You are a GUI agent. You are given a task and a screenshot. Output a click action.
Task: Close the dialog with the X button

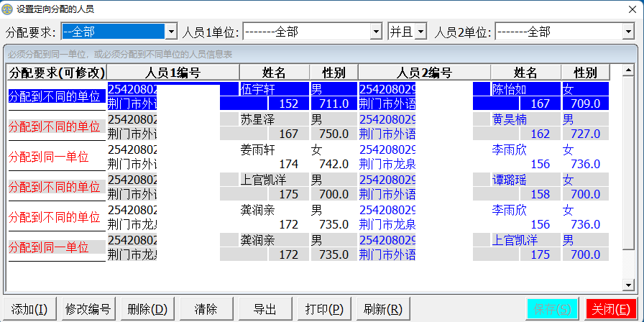[x=632, y=9]
